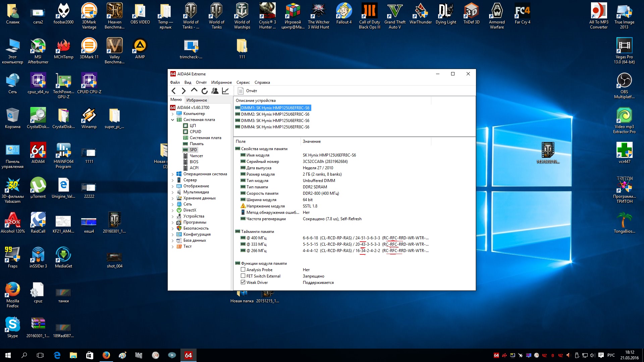Open the Сервис menu
This screenshot has height=362, width=644.
point(243,82)
